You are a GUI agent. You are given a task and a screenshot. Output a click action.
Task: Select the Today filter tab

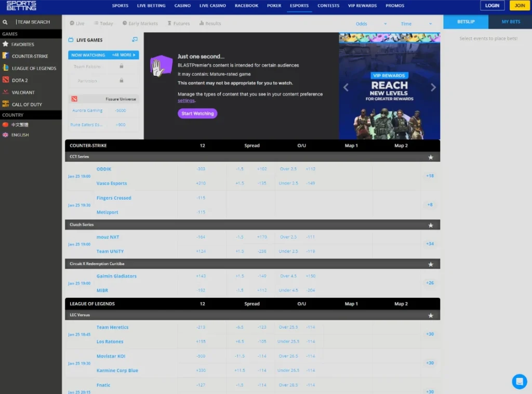103,23
